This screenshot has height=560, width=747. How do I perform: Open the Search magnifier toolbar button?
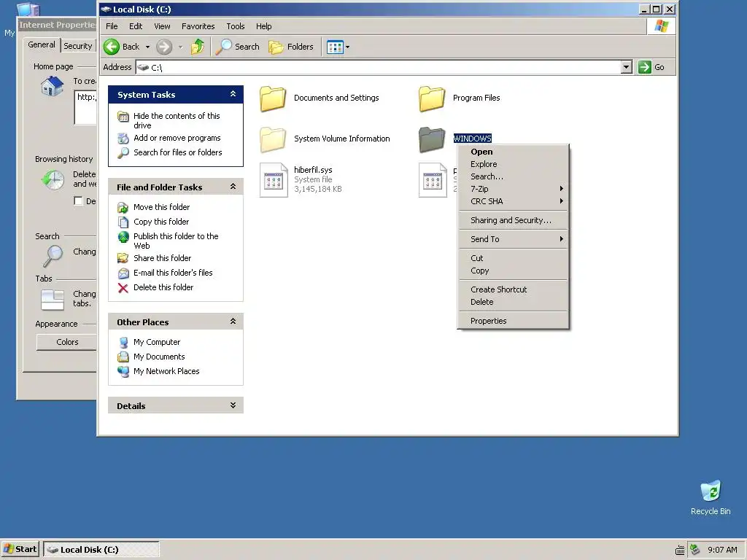pos(238,47)
